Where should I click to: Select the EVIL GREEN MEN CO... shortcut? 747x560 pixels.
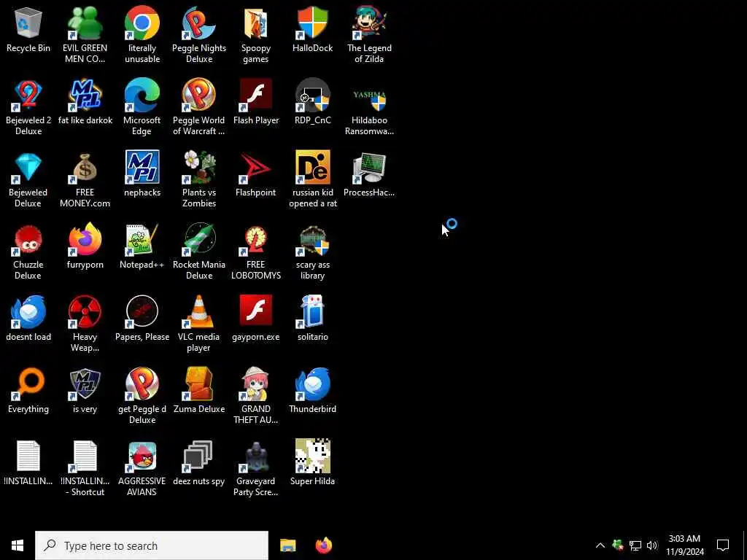coord(85,23)
